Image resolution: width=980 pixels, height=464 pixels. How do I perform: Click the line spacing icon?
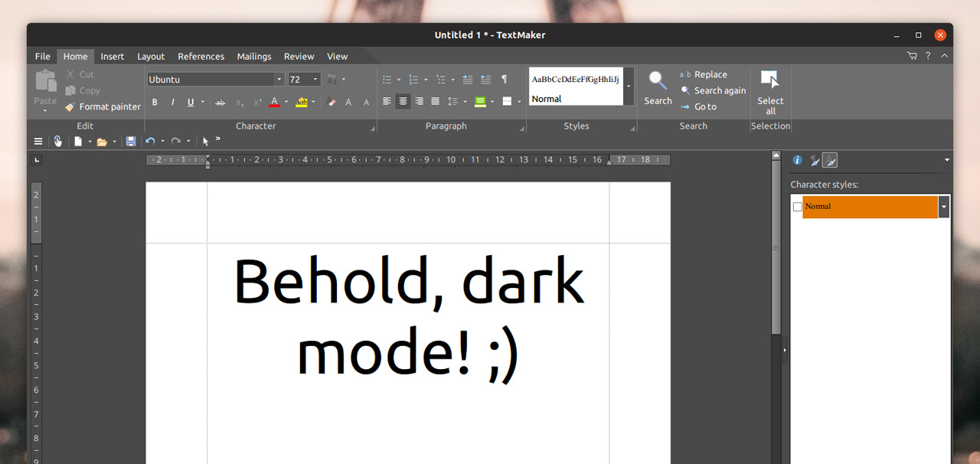click(x=452, y=101)
